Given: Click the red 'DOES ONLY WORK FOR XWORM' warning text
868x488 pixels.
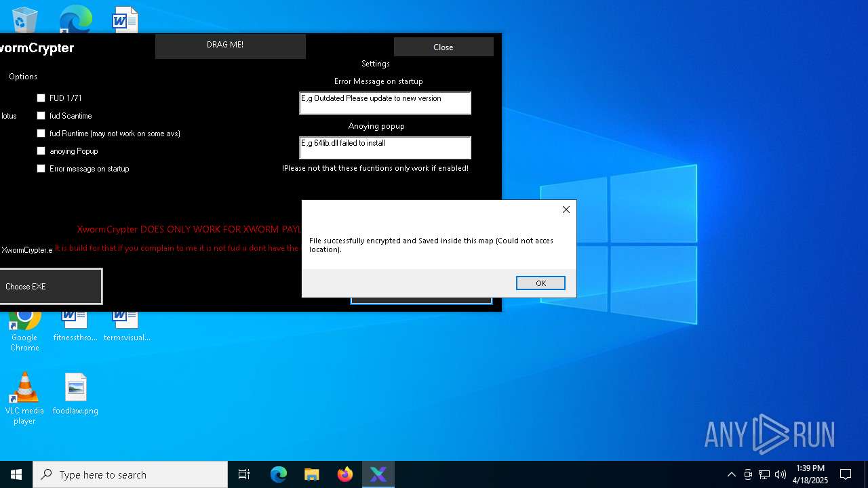Looking at the screenshot, I should coord(189,230).
